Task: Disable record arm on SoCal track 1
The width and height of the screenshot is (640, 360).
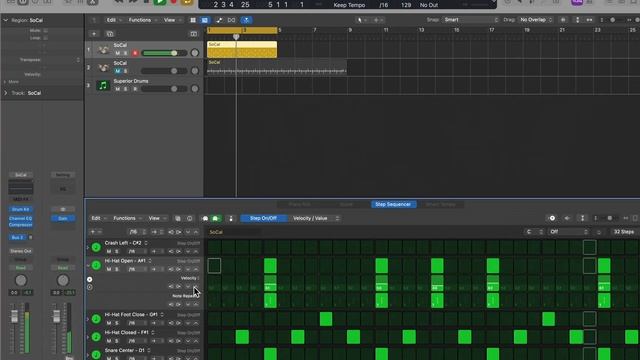Action: tap(135, 53)
